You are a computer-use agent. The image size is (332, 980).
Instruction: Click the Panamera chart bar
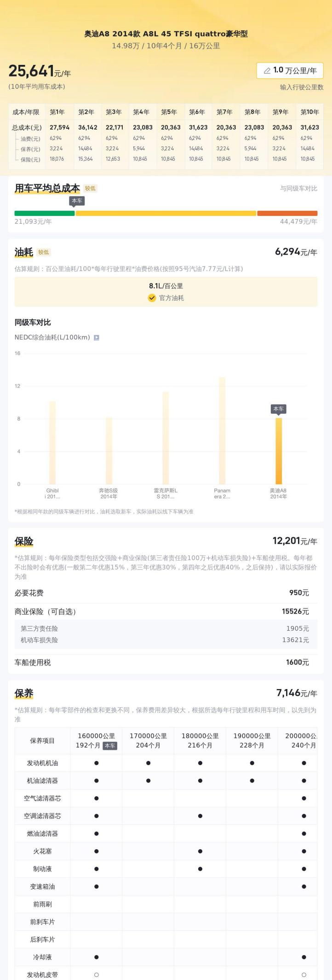pos(222,430)
